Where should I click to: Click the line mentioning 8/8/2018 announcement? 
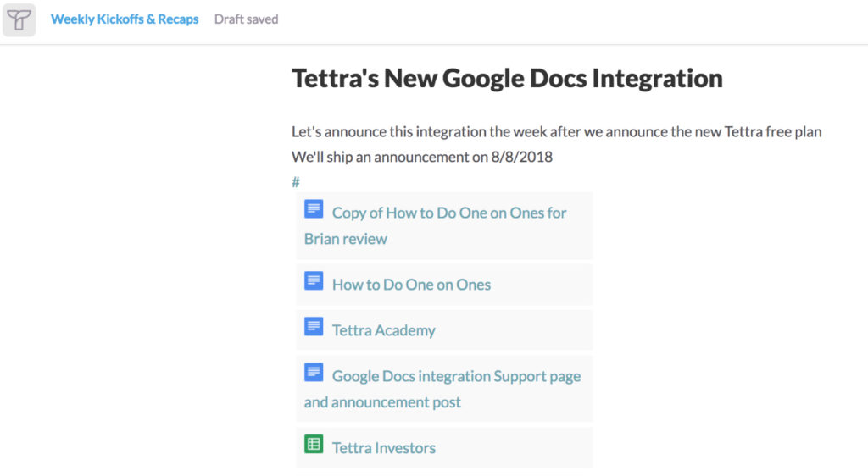(422, 157)
